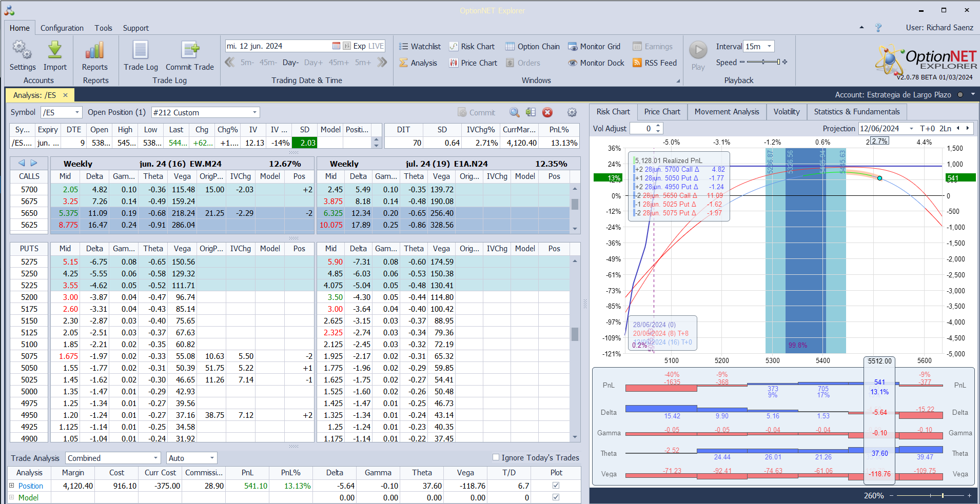Switch to the Statistics & Fundamentals tab

[857, 112]
